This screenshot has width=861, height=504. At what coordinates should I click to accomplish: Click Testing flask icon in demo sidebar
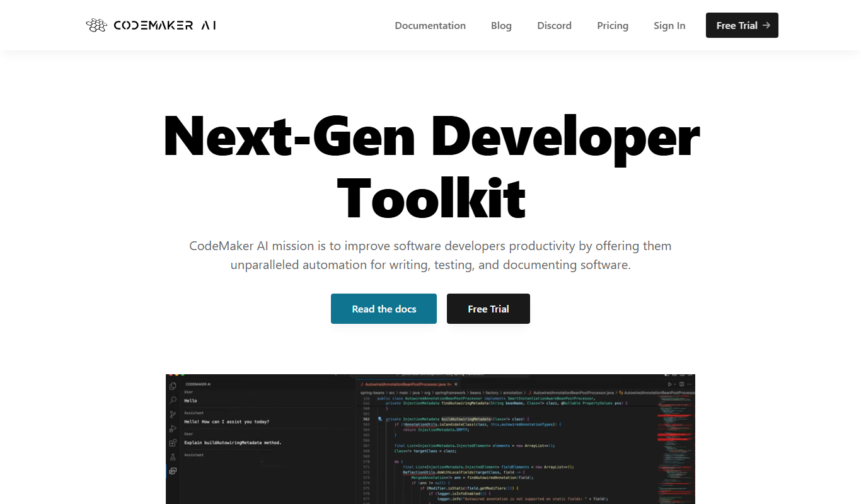point(173,457)
